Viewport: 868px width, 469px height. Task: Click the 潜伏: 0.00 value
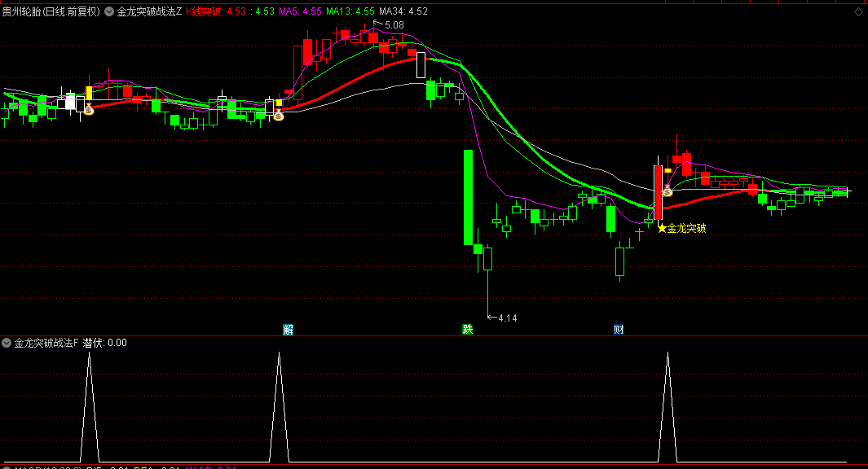coord(104,343)
